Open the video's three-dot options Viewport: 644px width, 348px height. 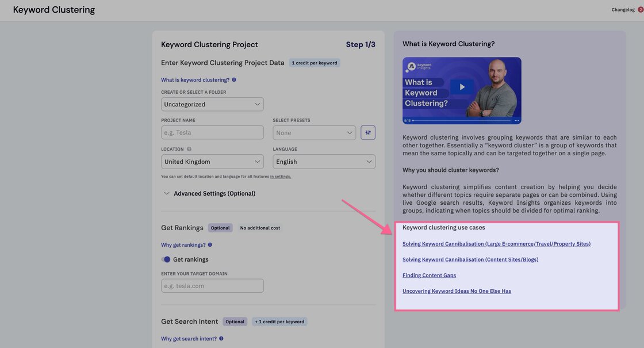point(517,121)
